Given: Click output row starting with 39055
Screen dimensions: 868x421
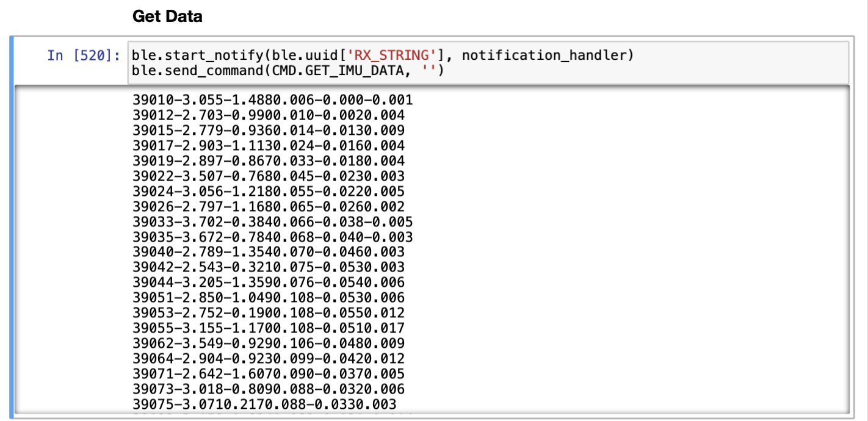Looking at the screenshot, I should point(269,328).
